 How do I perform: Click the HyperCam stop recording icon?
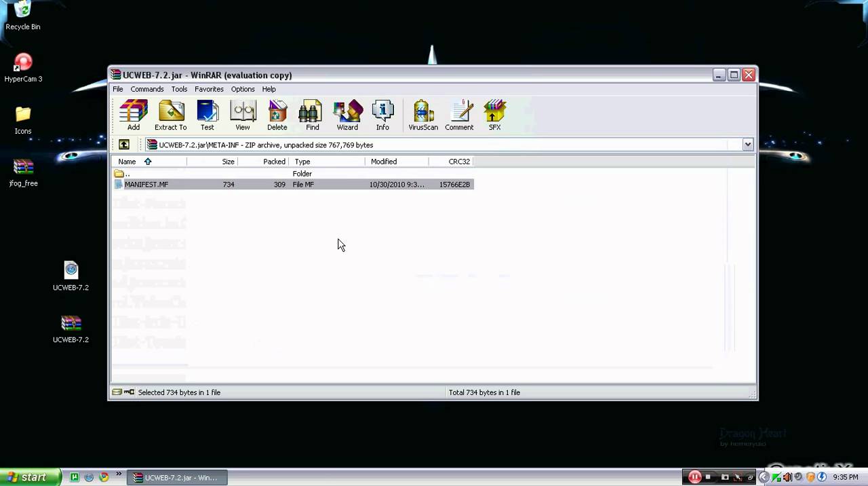pyautogui.click(x=708, y=477)
